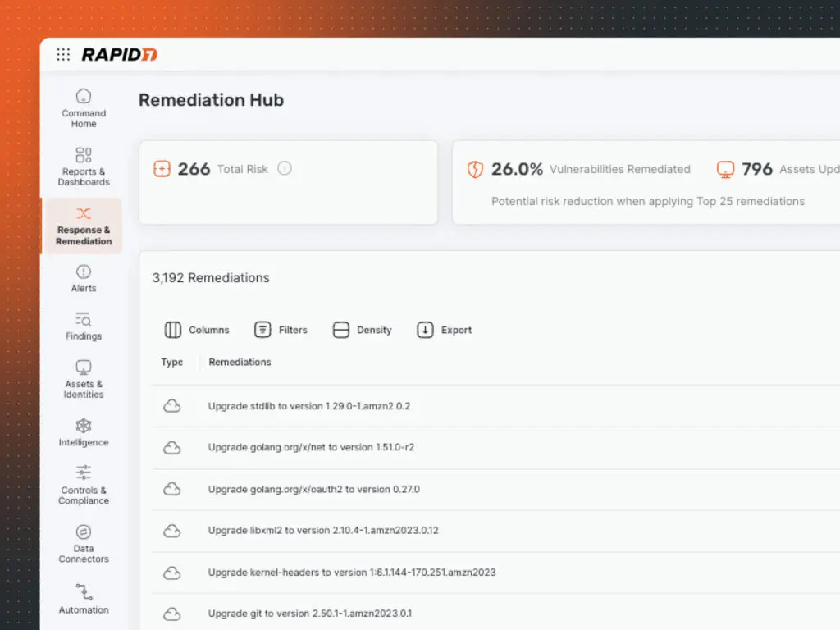The height and width of the screenshot is (630, 840).
Task: Open the Density options
Action: [362, 330]
